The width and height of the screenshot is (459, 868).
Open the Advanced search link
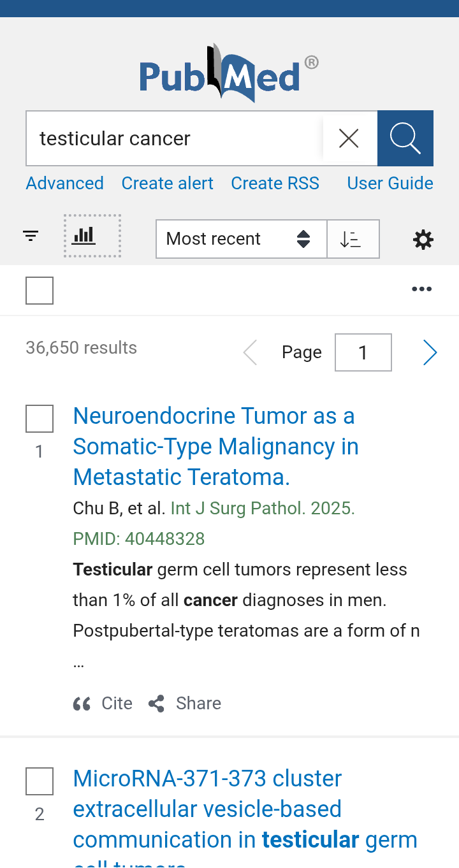pos(65,184)
